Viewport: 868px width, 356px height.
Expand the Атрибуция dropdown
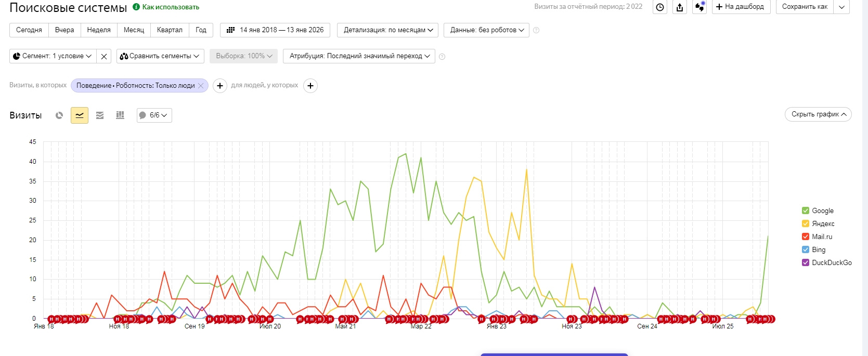coord(360,56)
